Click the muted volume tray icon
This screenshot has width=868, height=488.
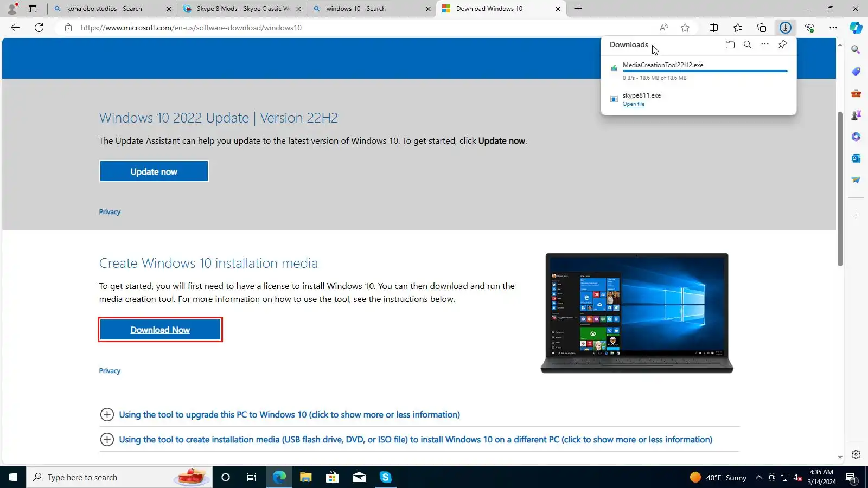click(797, 477)
